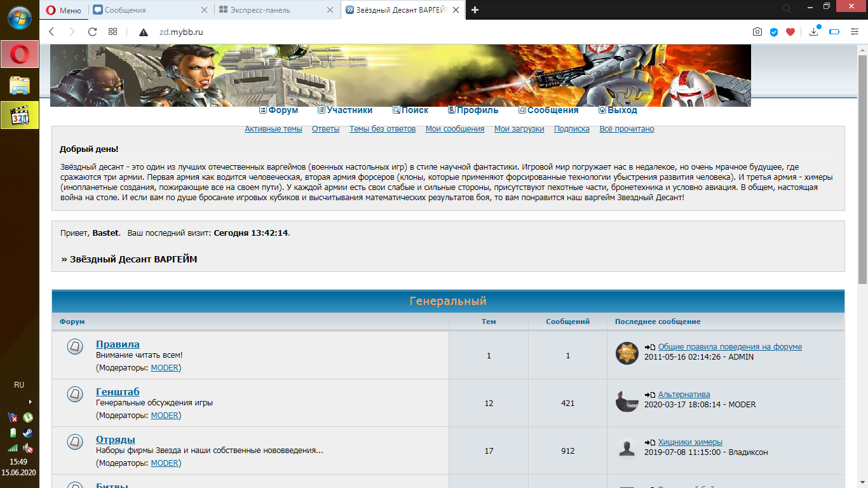This screenshot has height=488, width=868.
Task: Open the Хищники химеры last post link
Action: 690,442
